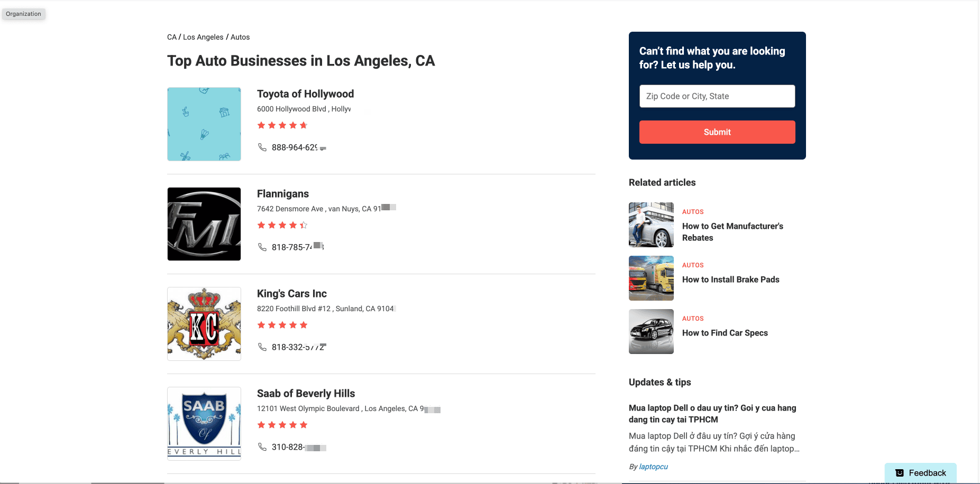980x484 pixels.
Task: Go to the CA breadcrumb link
Action: click(x=172, y=37)
